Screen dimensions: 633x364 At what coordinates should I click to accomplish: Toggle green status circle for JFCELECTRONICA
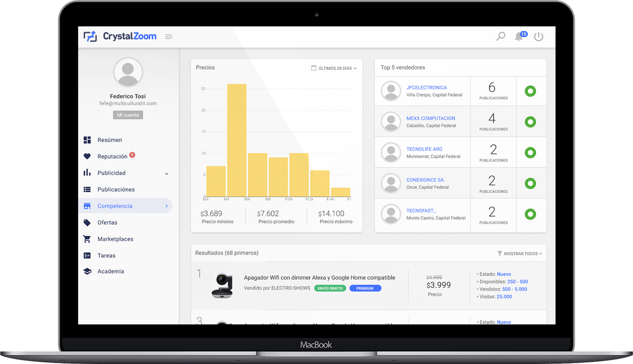click(x=531, y=91)
